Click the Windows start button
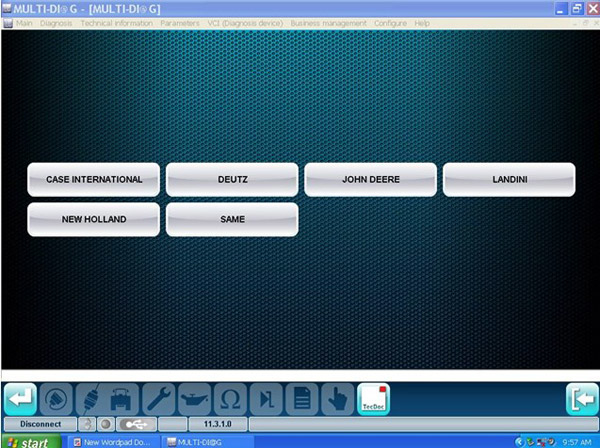The width and height of the screenshot is (600, 448). click(27, 441)
